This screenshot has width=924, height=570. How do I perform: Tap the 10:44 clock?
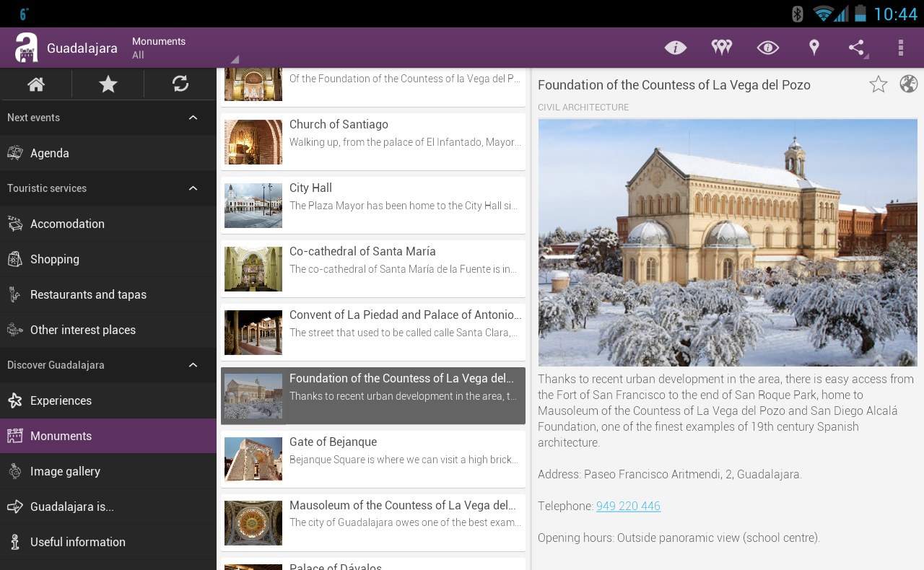(895, 14)
